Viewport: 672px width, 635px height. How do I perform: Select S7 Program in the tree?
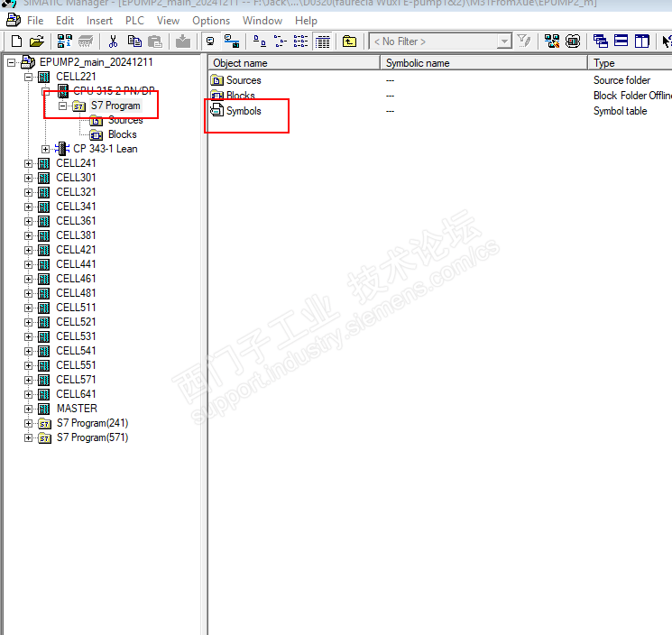pyautogui.click(x=115, y=106)
